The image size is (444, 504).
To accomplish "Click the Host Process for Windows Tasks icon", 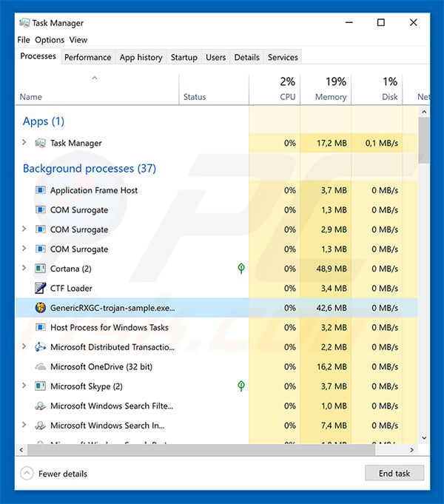I will pos(40,327).
